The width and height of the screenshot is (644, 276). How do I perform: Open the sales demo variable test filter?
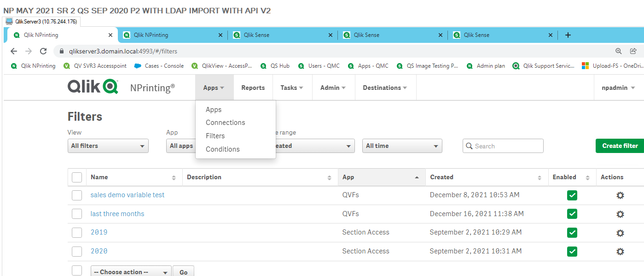pyautogui.click(x=128, y=195)
